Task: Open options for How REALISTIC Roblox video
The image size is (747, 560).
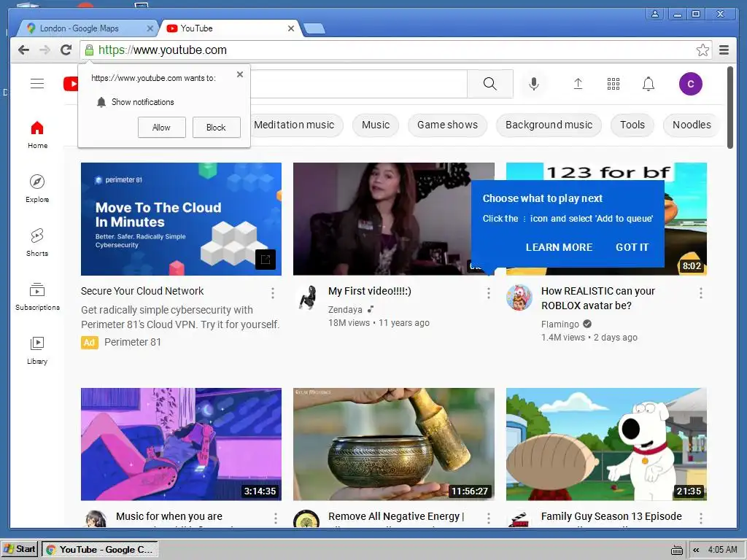Action: click(x=701, y=293)
